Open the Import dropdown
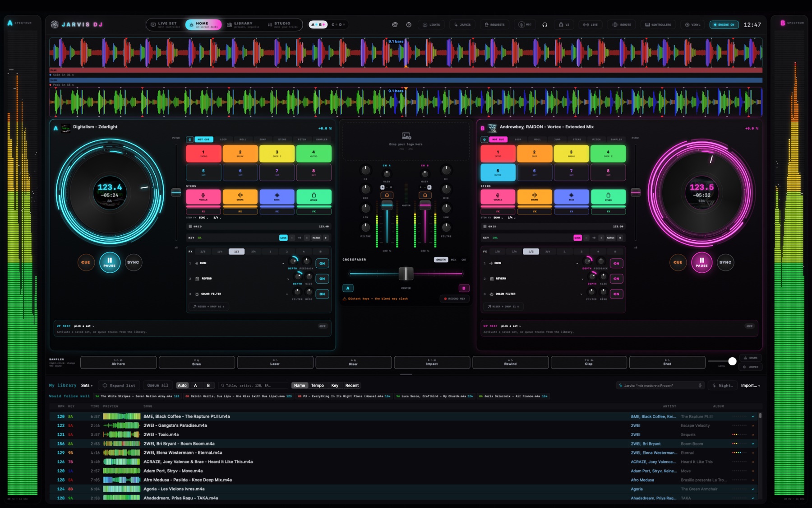The height and width of the screenshot is (508, 812). coord(750,386)
